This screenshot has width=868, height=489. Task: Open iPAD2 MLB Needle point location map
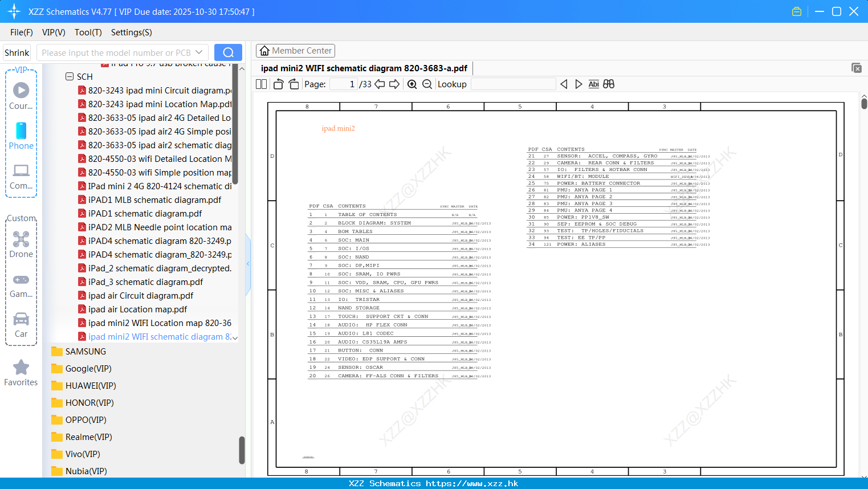154,227
